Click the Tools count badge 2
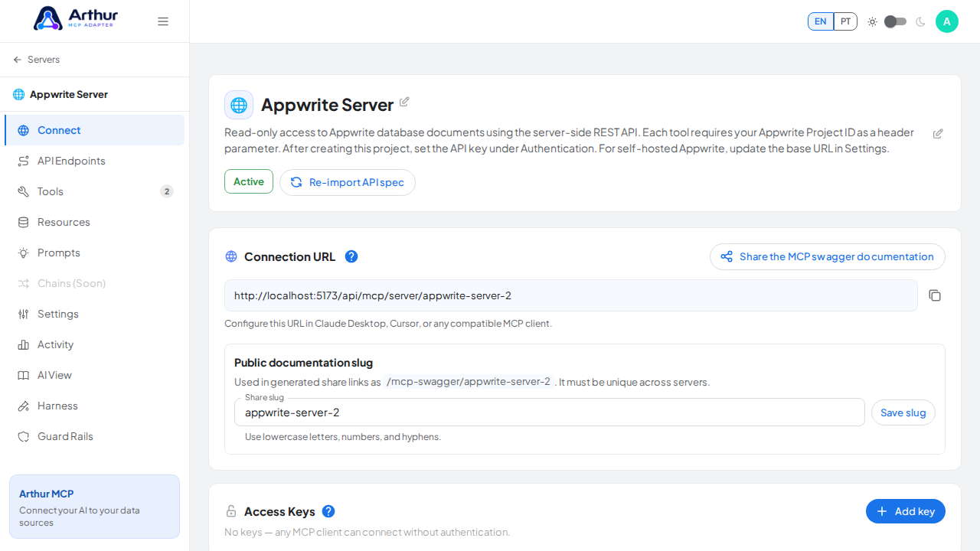This screenshot has height=551, width=980. pyautogui.click(x=167, y=191)
